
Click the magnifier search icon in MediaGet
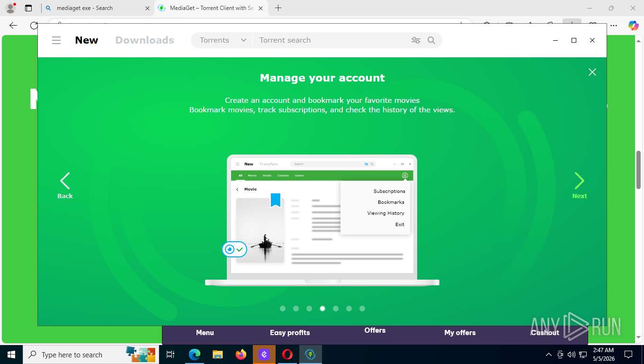click(431, 40)
